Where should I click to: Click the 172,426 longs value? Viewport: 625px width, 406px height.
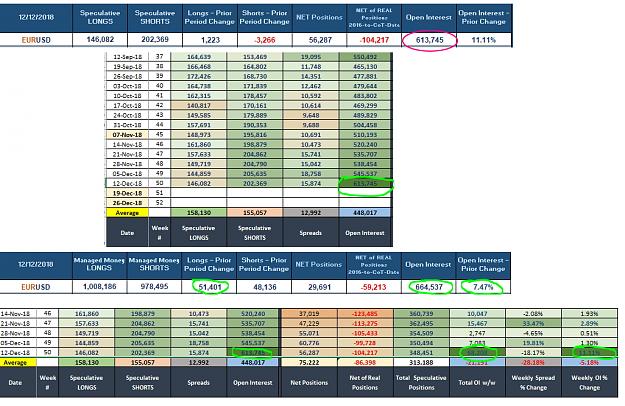click(x=199, y=76)
